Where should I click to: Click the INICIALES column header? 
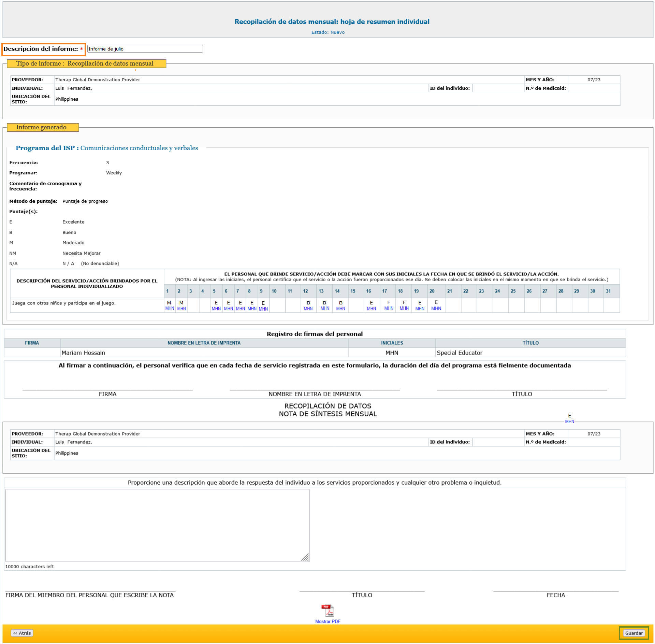tap(392, 343)
